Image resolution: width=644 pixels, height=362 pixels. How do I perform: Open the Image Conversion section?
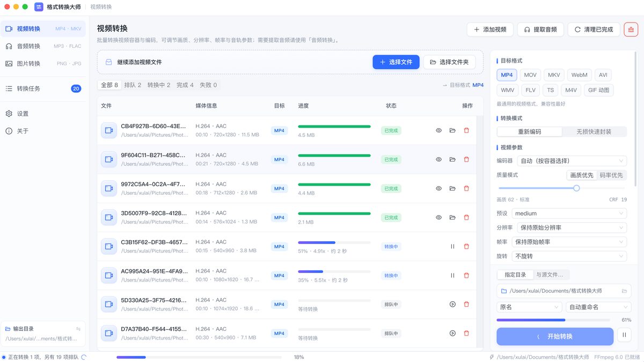click(43, 63)
